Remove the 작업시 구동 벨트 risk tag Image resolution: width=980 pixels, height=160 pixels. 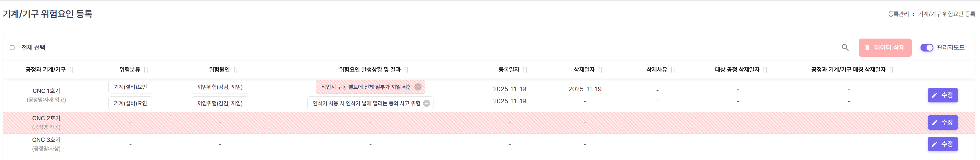point(418,87)
